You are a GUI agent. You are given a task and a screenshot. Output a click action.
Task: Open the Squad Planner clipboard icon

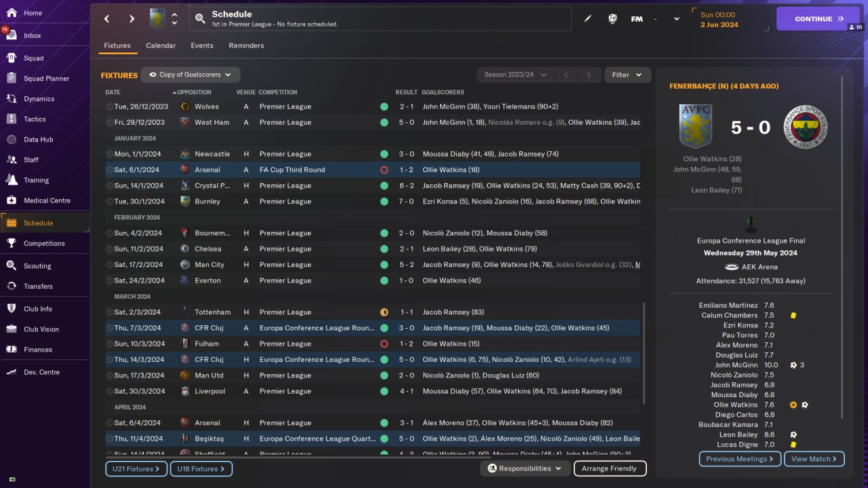tap(12, 79)
